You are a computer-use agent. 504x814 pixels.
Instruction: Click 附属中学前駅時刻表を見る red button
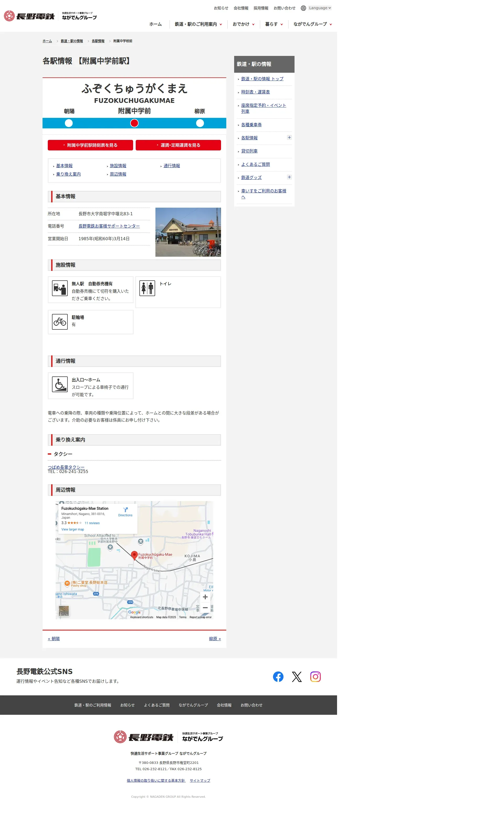pyautogui.click(x=90, y=145)
